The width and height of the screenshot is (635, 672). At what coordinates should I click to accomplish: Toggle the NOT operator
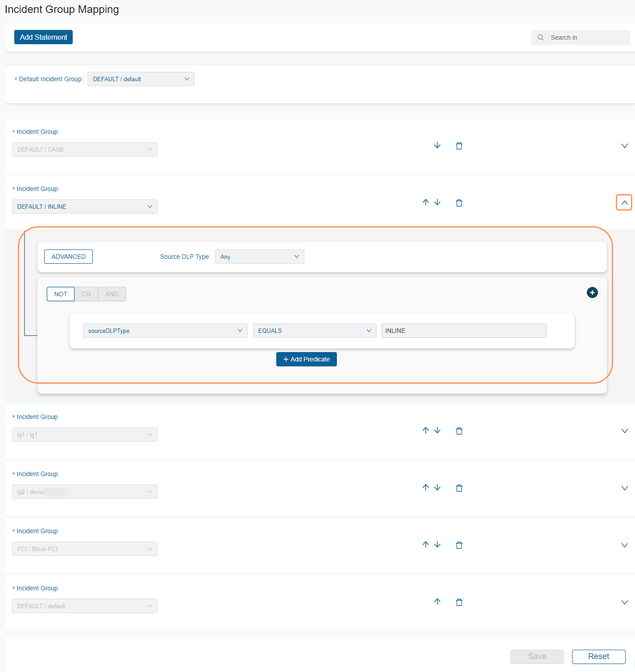coord(61,294)
